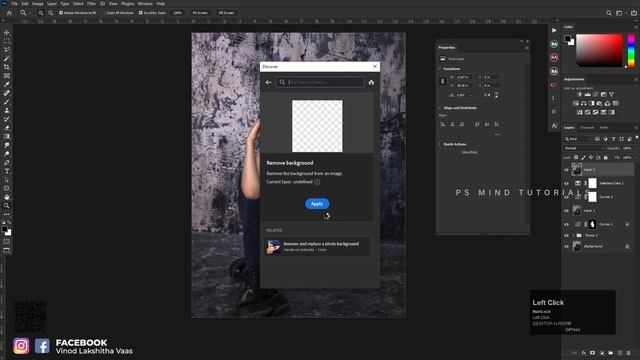Hide the Curves 1 layer
Viewport: 640px width, 360px height.
tap(566, 224)
